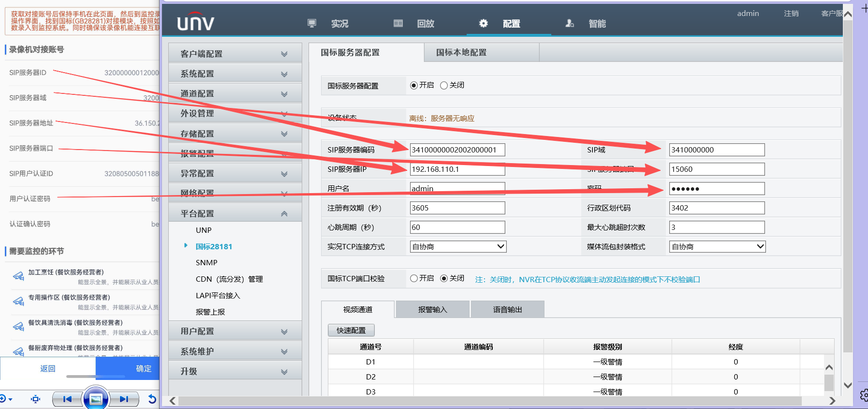
Task: Click the fit-to-window icon in photo viewer
Action: coord(35,399)
